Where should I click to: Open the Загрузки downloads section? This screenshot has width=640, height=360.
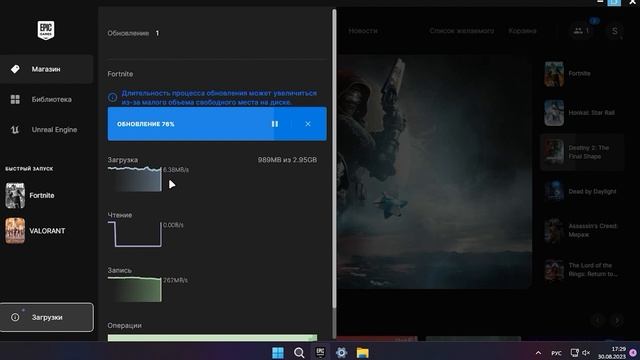(47, 317)
